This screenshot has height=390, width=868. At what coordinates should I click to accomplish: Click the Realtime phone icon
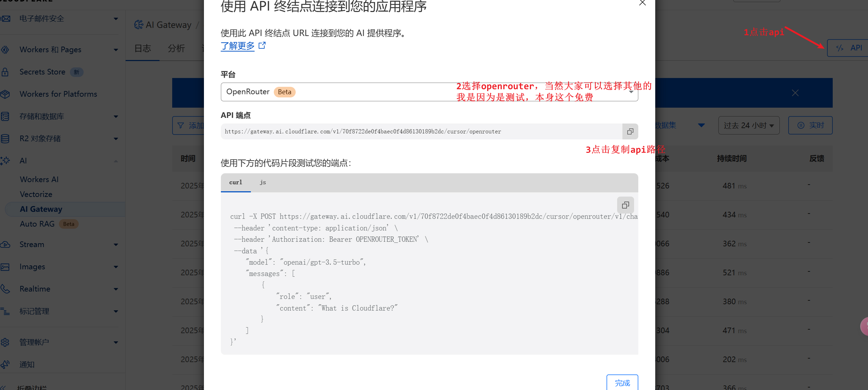[x=5, y=289]
